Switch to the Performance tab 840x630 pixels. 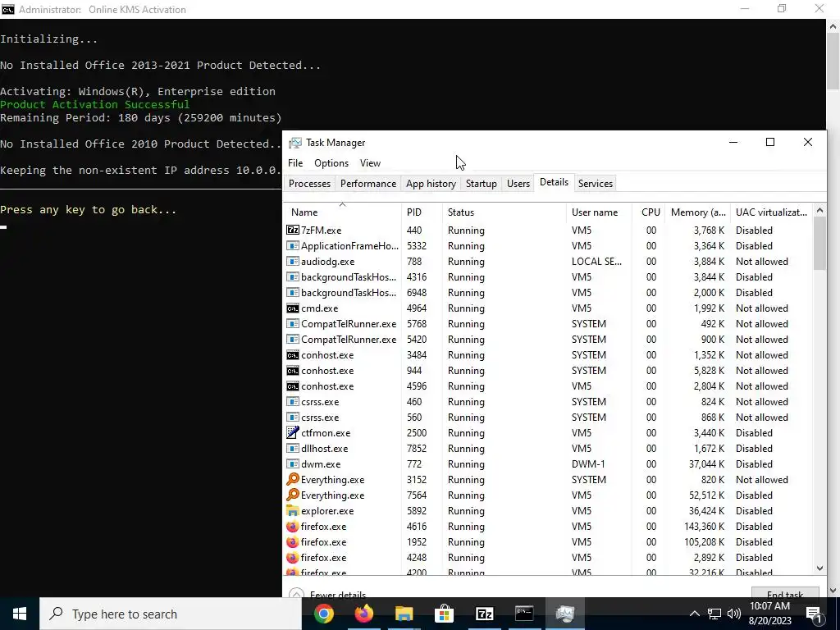coord(368,184)
